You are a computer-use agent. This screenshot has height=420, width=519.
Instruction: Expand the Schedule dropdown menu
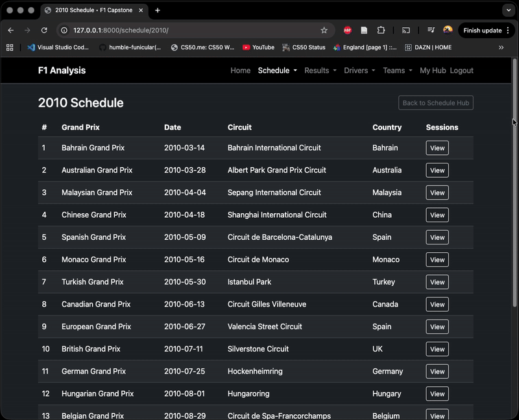(x=277, y=71)
